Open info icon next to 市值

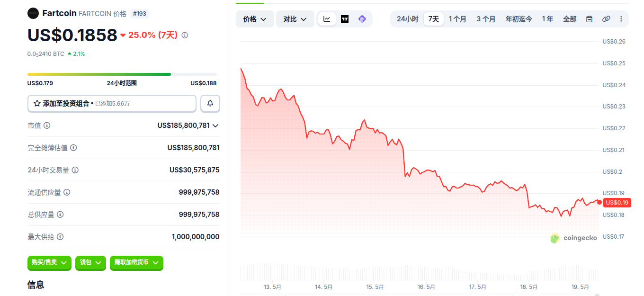tap(47, 126)
